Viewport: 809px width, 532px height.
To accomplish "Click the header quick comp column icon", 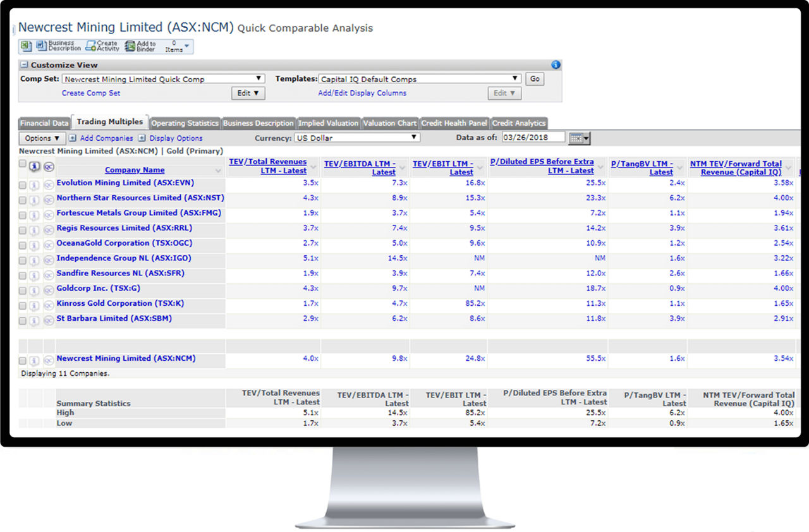I will [49, 167].
